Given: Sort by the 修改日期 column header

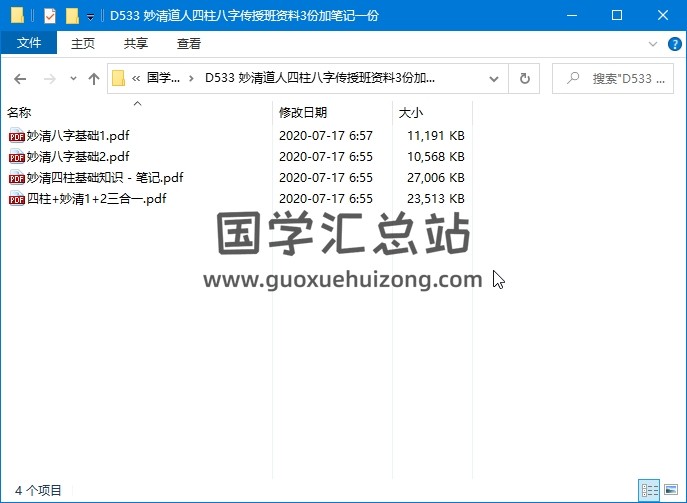Looking at the screenshot, I should point(303,113).
